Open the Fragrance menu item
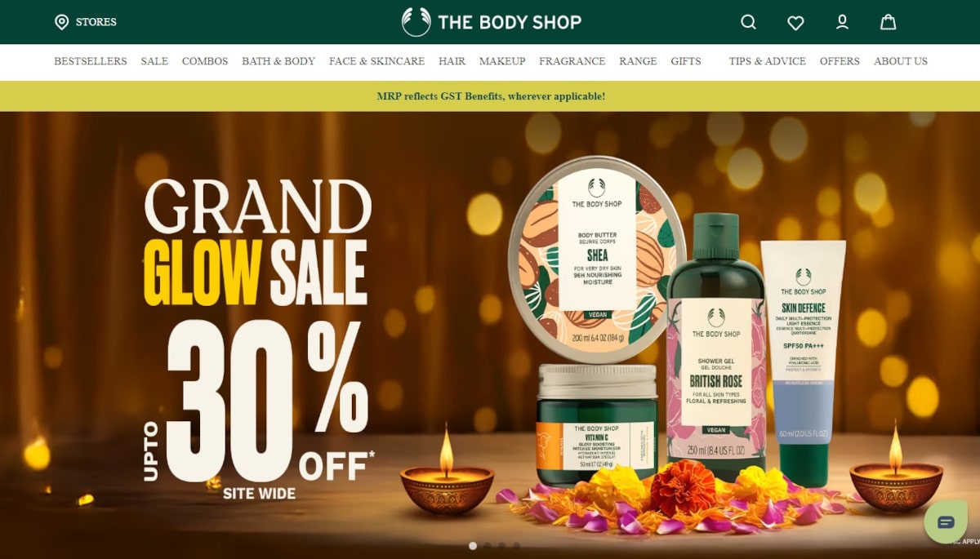The image size is (980, 559). [572, 61]
